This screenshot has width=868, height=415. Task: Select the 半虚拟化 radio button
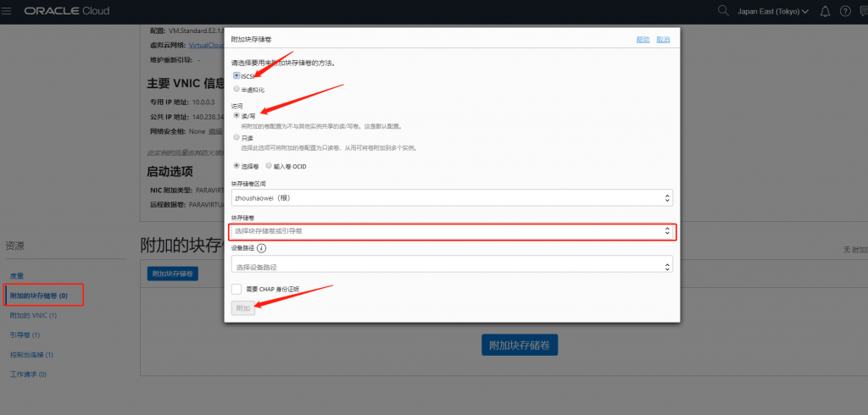[237, 89]
